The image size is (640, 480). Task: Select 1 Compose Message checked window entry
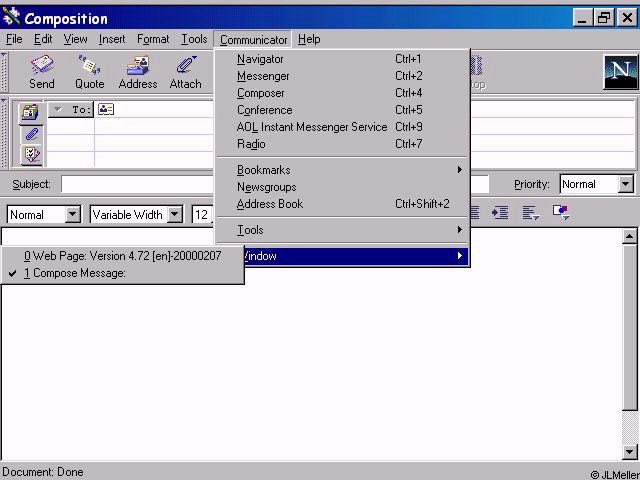(122, 273)
